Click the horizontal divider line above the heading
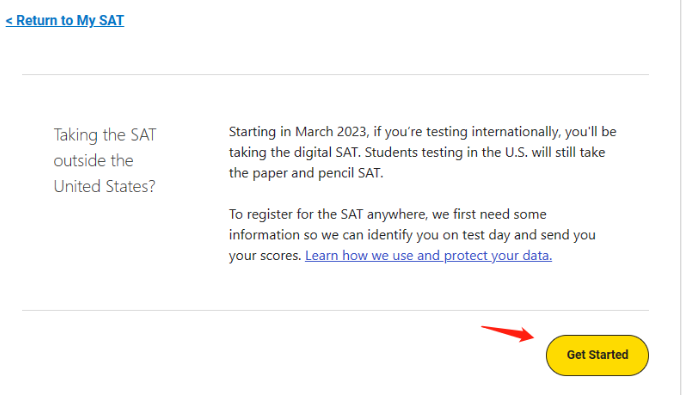The height and width of the screenshot is (395, 682). coord(335,74)
